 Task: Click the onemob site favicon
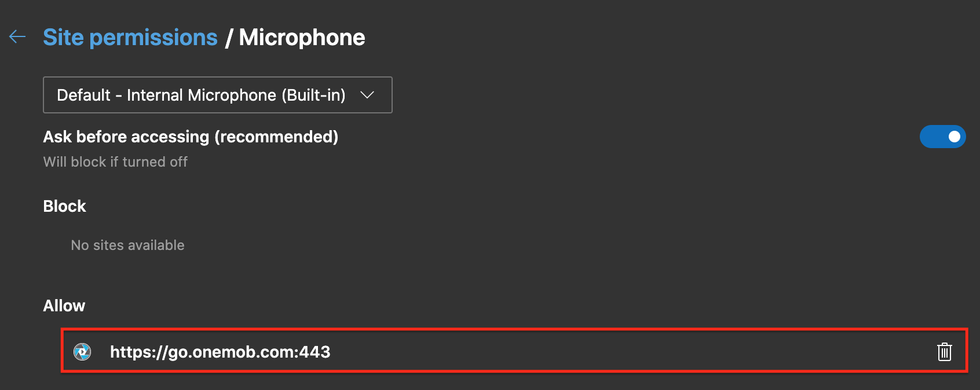click(x=82, y=351)
